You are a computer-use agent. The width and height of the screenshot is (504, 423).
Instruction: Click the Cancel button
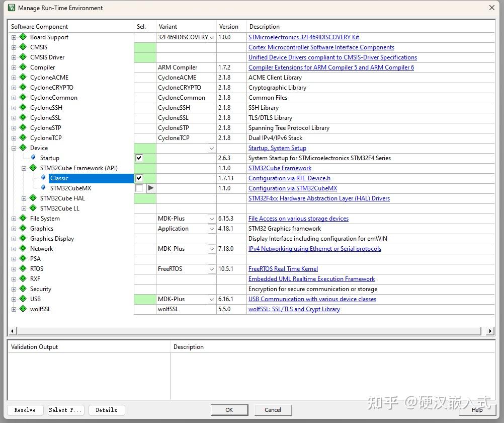(x=273, y=410)
